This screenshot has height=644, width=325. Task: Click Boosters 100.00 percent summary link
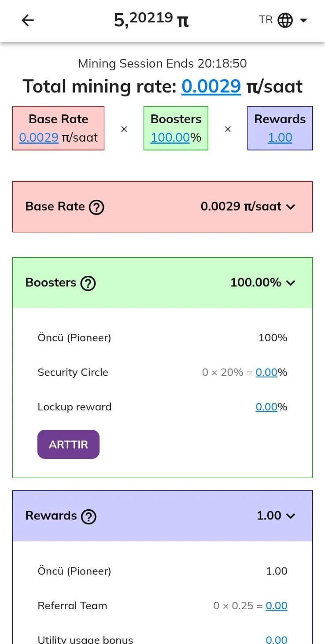pyautogui.click(x=170, y=137)
